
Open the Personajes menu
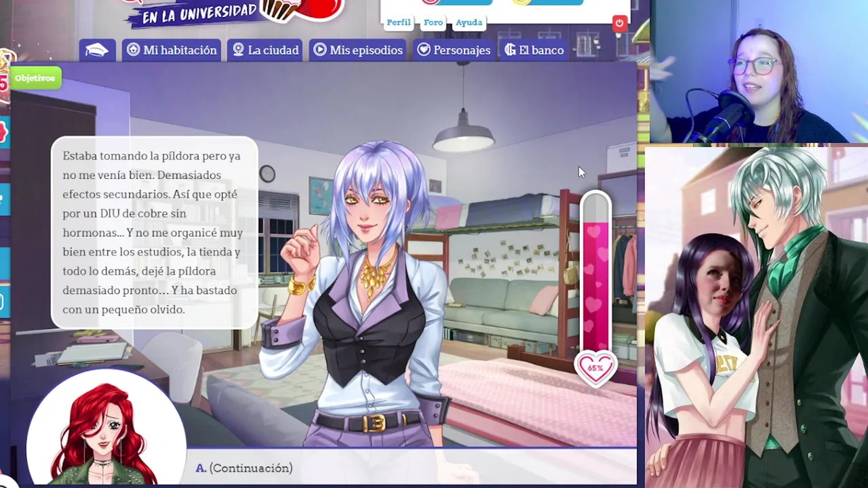[454, 50]
